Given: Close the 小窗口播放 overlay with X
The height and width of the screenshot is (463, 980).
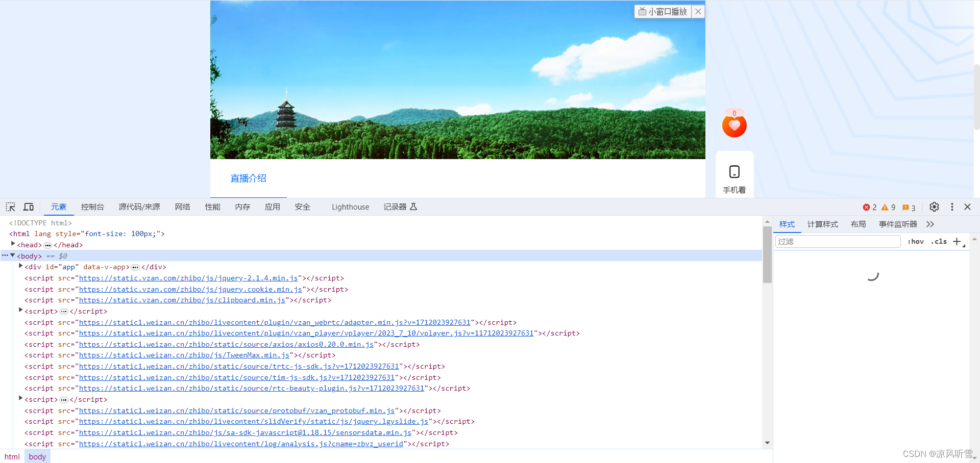Looking at the screenshot, I should 698,11.
